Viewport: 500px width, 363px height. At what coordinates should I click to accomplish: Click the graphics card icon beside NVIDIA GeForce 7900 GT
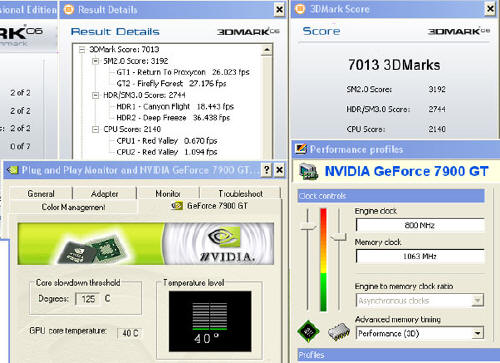click(x=309, y=172)
